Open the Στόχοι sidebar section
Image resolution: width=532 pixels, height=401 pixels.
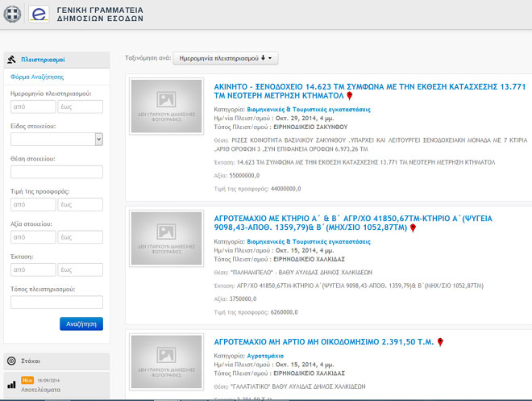(33, 361)
